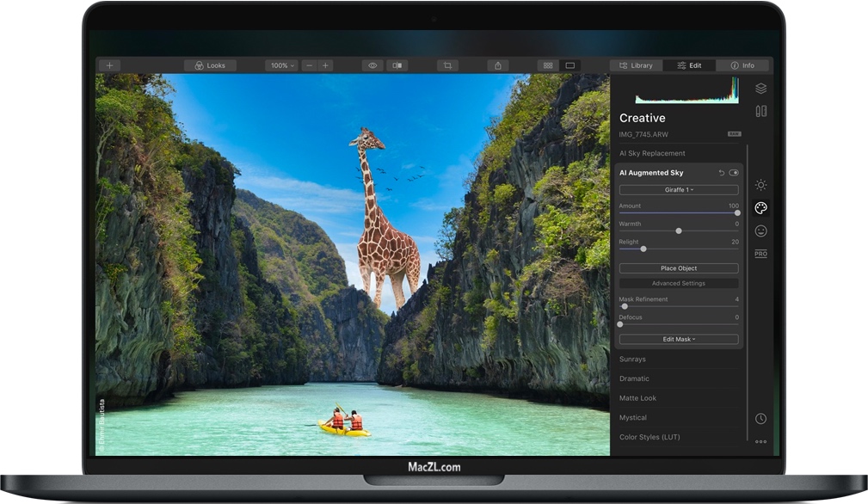Open the Layers panel icon

pyautogui.click(x=760, y=89)
